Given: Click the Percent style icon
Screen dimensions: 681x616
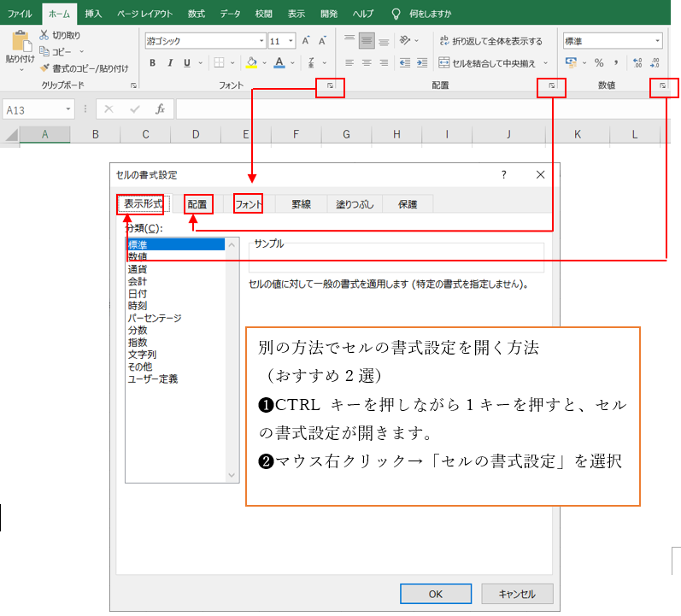Looking at the screenshot, I should coord(599,62).
